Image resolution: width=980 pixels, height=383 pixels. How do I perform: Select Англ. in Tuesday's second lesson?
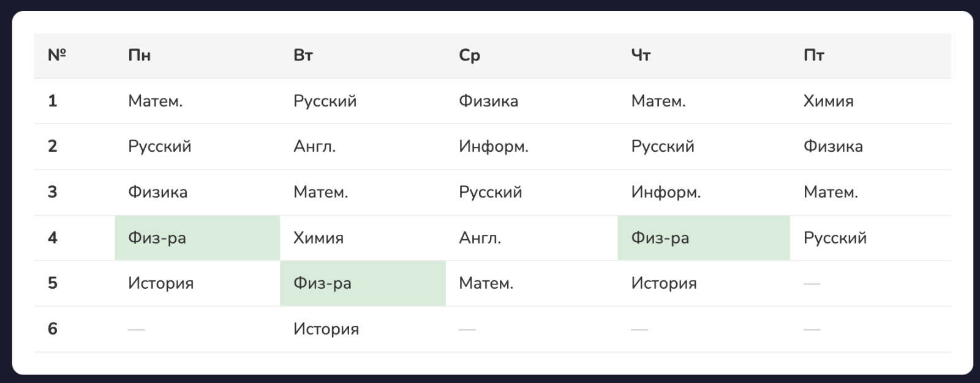click(314, 147)
